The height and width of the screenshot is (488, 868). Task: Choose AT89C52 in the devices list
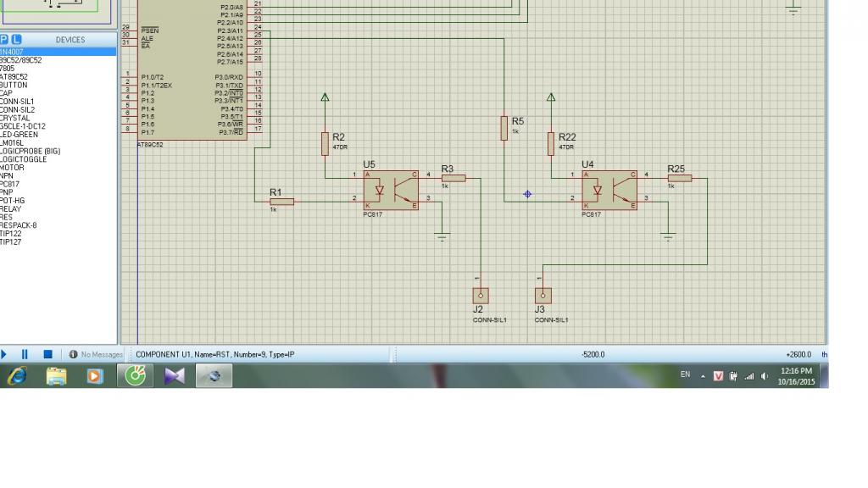(x=14, y=77)
